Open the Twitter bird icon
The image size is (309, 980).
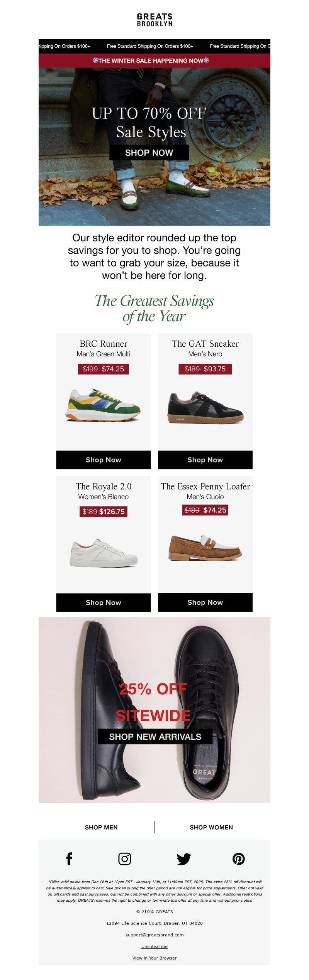(184, 859)
